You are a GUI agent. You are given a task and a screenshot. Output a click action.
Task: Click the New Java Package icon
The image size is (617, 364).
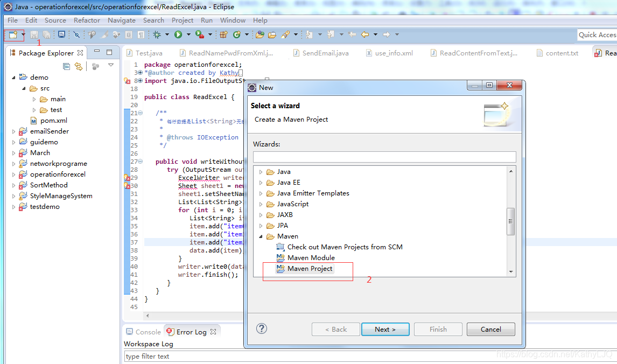pos(223,34)
